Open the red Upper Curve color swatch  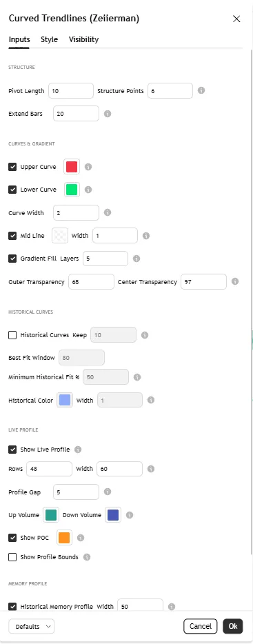[72, 167]
